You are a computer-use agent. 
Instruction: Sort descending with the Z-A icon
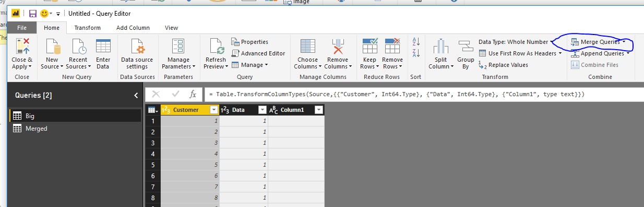click(416, 53)
